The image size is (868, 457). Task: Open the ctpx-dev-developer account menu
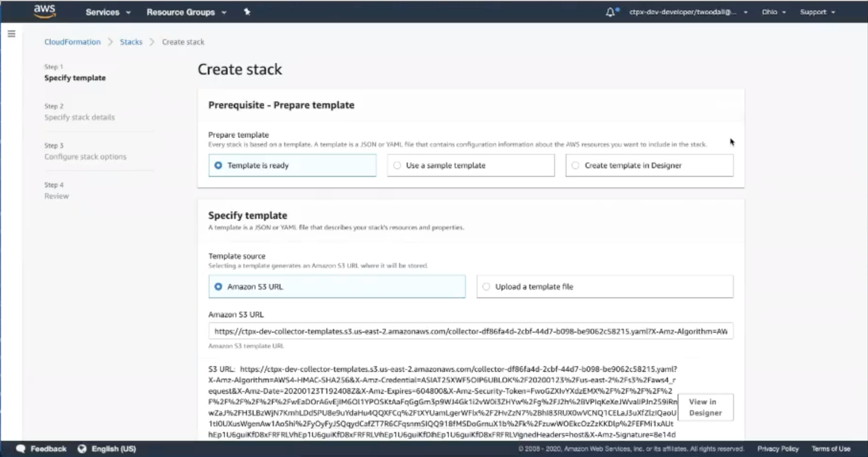coord(688,12)
